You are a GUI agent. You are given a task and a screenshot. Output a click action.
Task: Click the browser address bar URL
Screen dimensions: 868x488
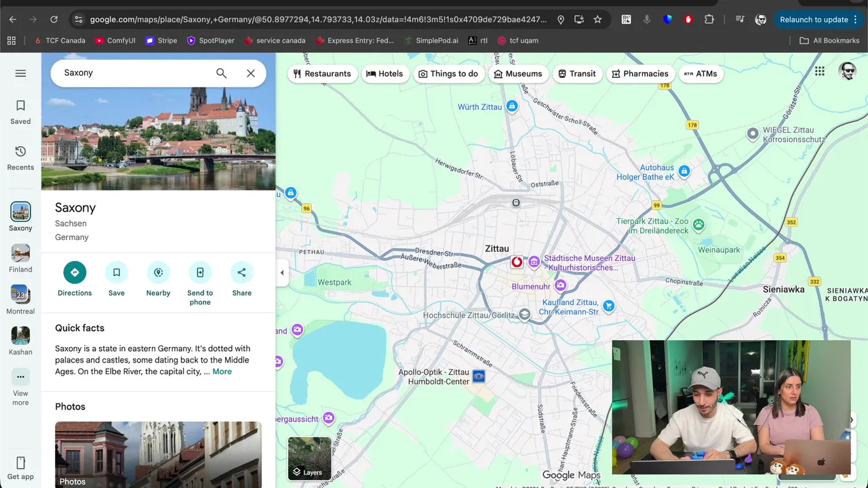click(x=317, y=20)
